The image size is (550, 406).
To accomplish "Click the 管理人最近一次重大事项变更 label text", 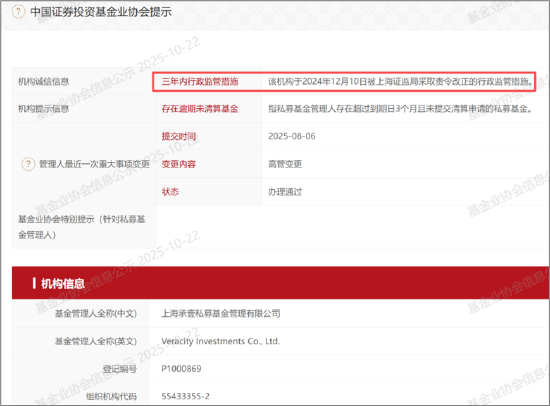I will pyautogui.click(x=94, y=164).
